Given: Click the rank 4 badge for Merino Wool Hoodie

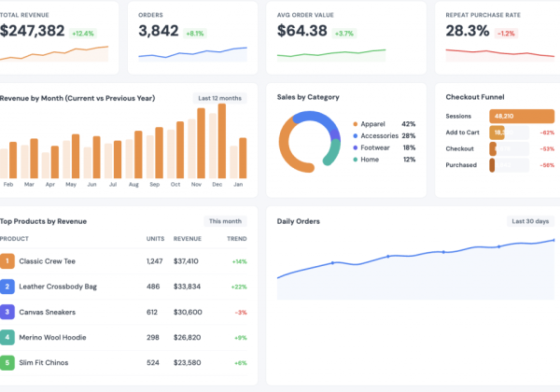Looking at the screenshot, I should click(7, 337).
